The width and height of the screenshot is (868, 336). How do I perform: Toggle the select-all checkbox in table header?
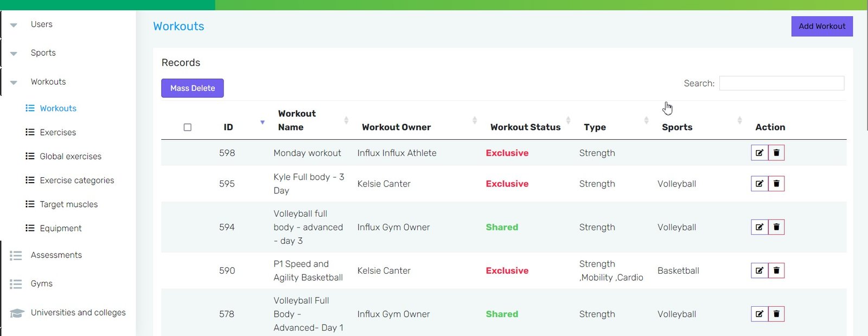(x=188, y=127)
